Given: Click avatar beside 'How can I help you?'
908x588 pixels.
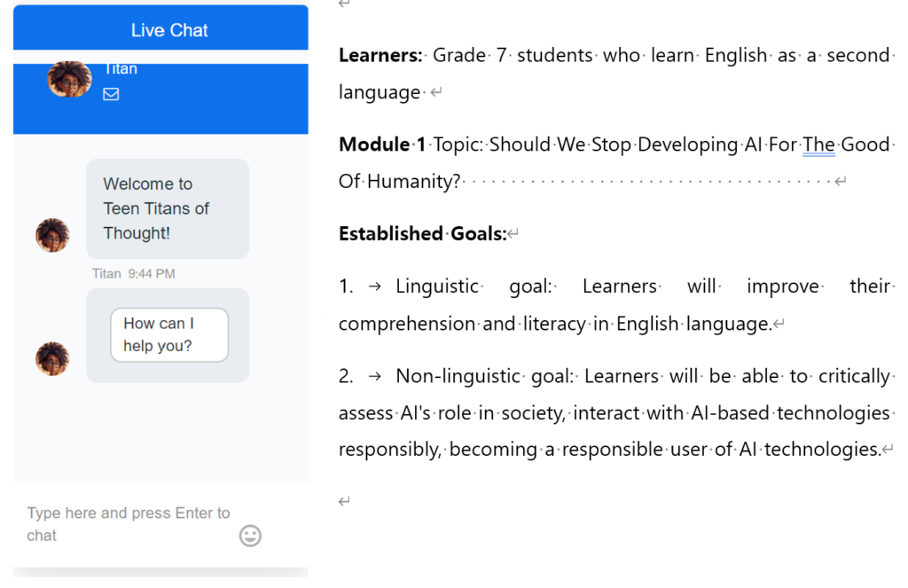Looking at the screenshot, I should tap(52, 358).
